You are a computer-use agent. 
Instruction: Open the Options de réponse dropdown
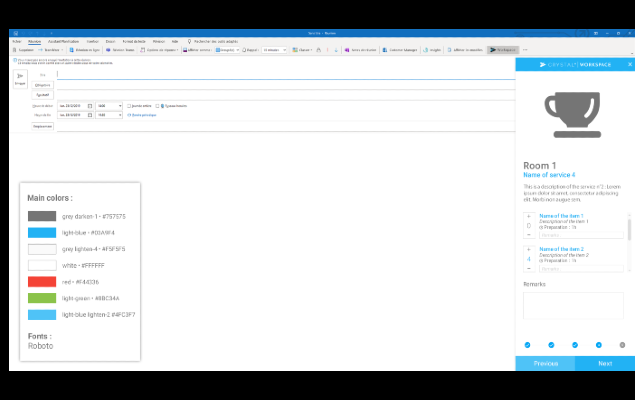point(177,50)
